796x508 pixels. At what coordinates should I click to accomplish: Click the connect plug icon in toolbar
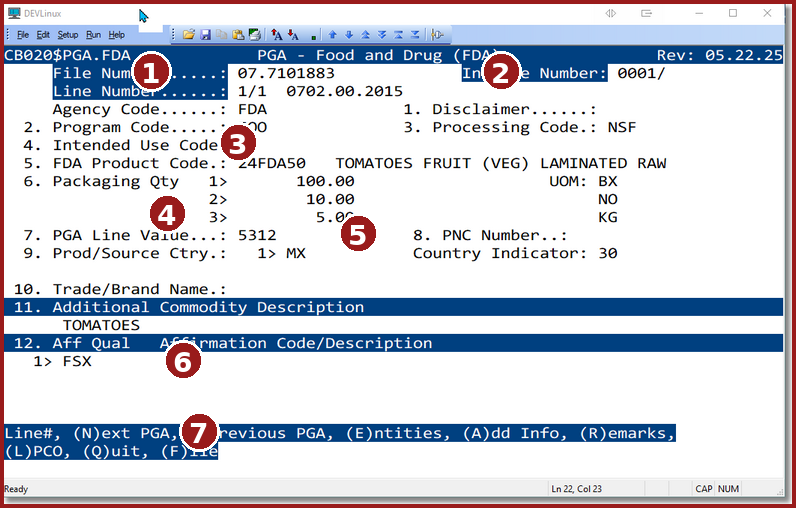438,34
